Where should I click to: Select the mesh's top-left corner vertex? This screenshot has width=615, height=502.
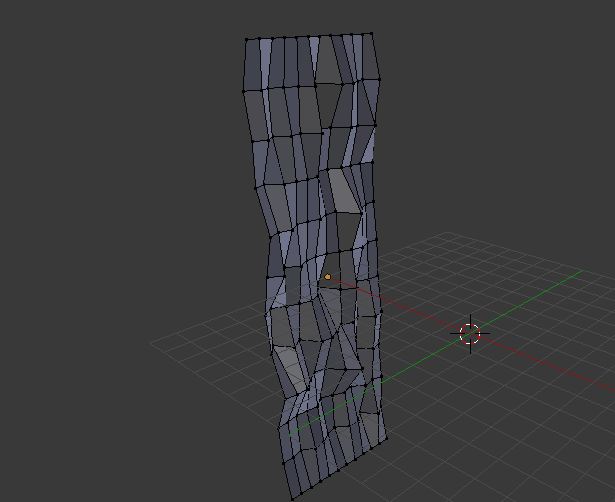[x=246, y=39]
